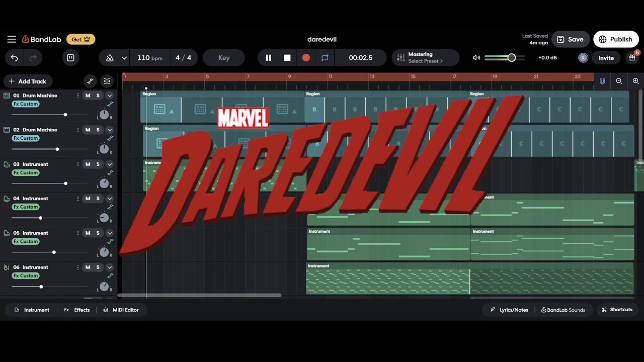Toggle the metronome icon

[110, 58]
